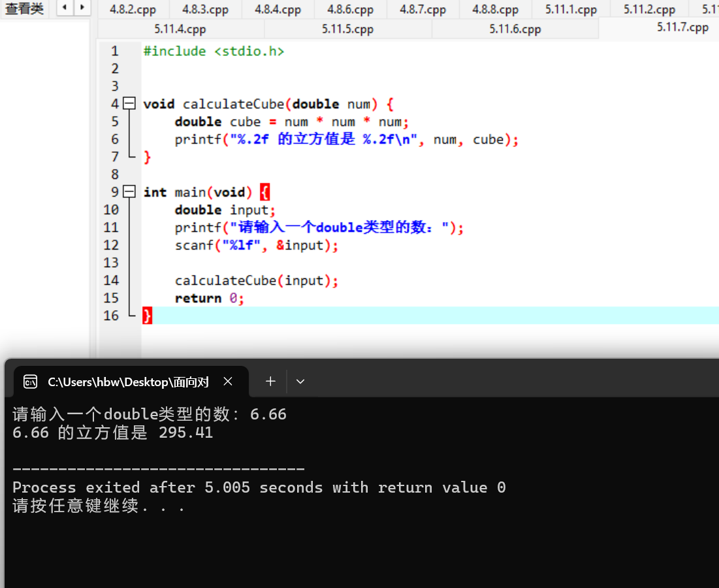
Task: Select the 4.8.8.cpp tab
Action: pyautogui.click(x=495, y=9)
